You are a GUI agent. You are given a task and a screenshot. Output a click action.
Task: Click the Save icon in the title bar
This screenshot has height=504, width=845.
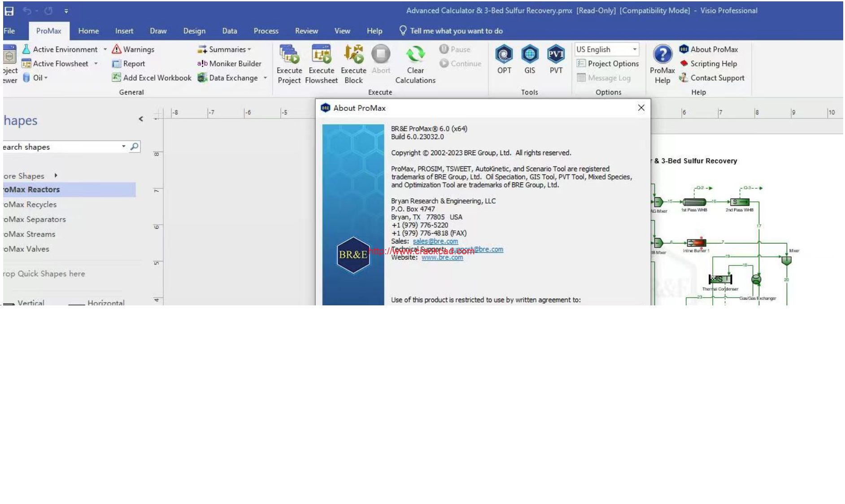[9, 11]
